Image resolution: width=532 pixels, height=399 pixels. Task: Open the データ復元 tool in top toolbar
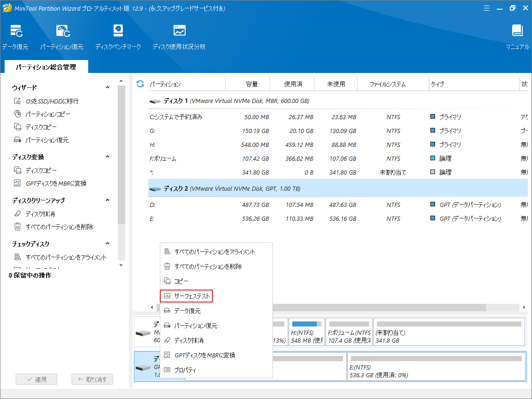point(16,37)
